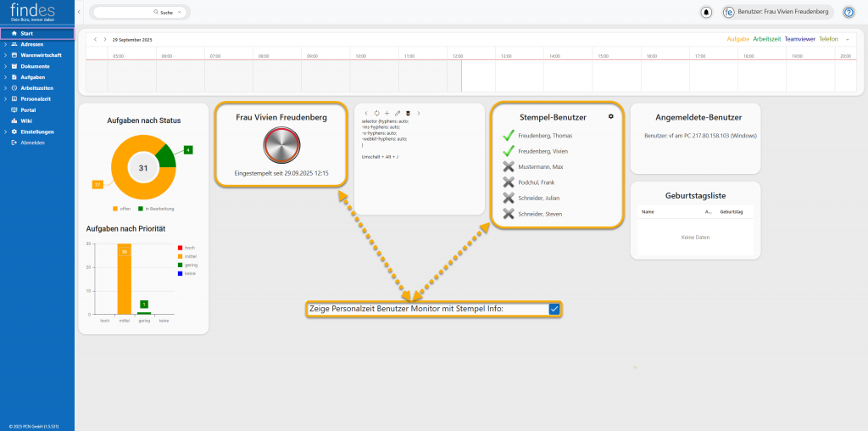This screenshot has width=868, height=431.
Task: Click Abmelden to log out
Action: pos(32,143)
